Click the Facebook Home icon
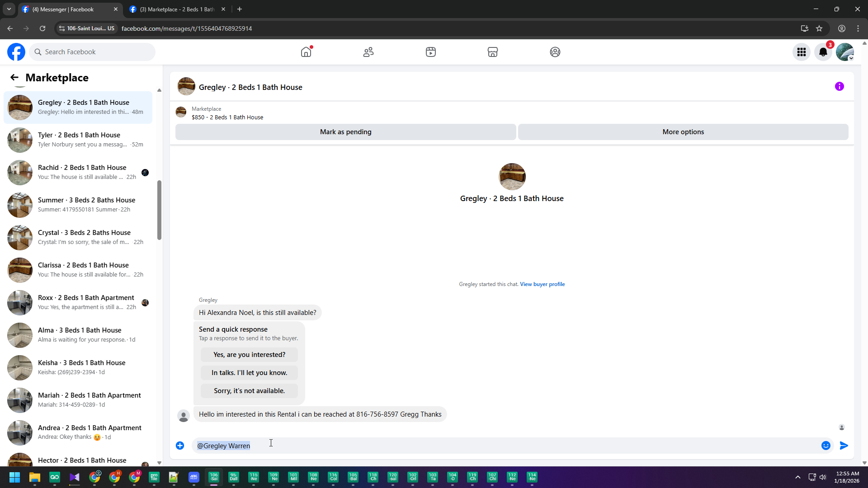 [x=306, y=52]
